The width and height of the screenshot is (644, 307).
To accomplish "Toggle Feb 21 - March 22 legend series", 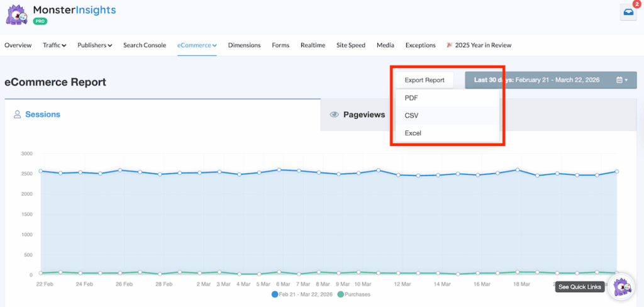I will click(303, 294).
